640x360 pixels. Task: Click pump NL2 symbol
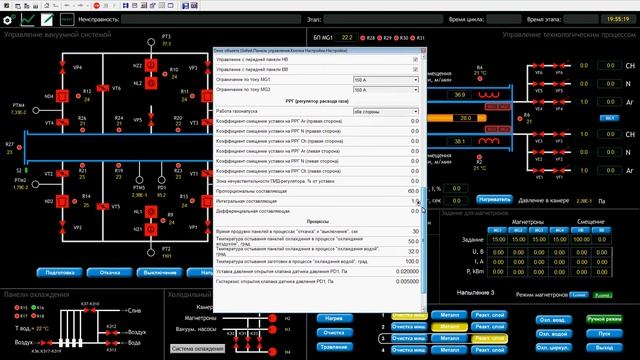pyautogui.click(x=151, y=83)
